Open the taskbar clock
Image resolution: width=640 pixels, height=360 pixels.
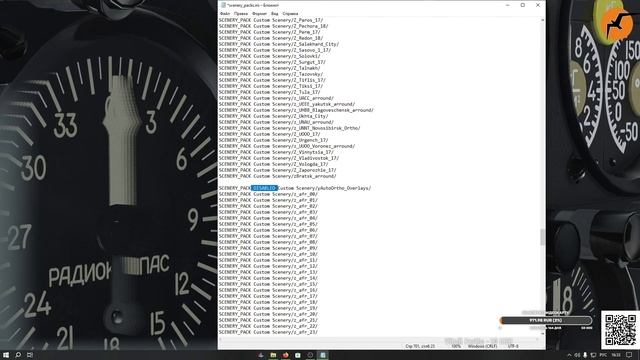[x=616, y=355]
